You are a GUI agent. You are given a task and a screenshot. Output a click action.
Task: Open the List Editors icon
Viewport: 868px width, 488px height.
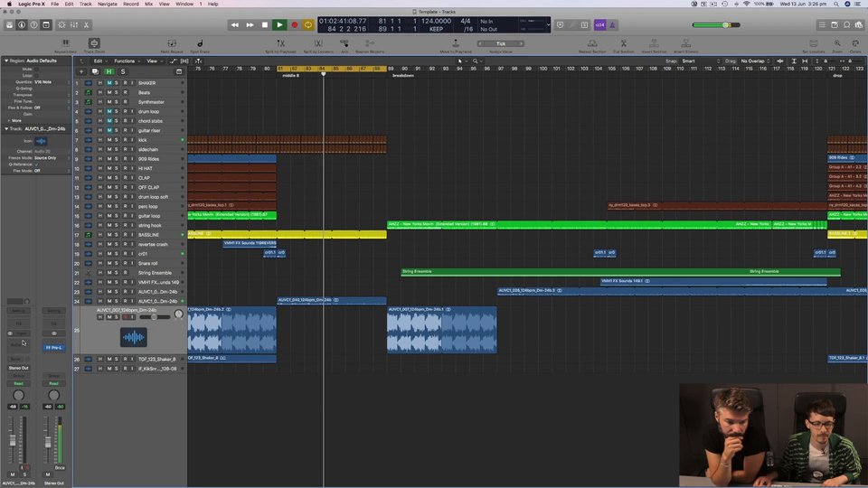pyautogui.click(x=822, y=25)
